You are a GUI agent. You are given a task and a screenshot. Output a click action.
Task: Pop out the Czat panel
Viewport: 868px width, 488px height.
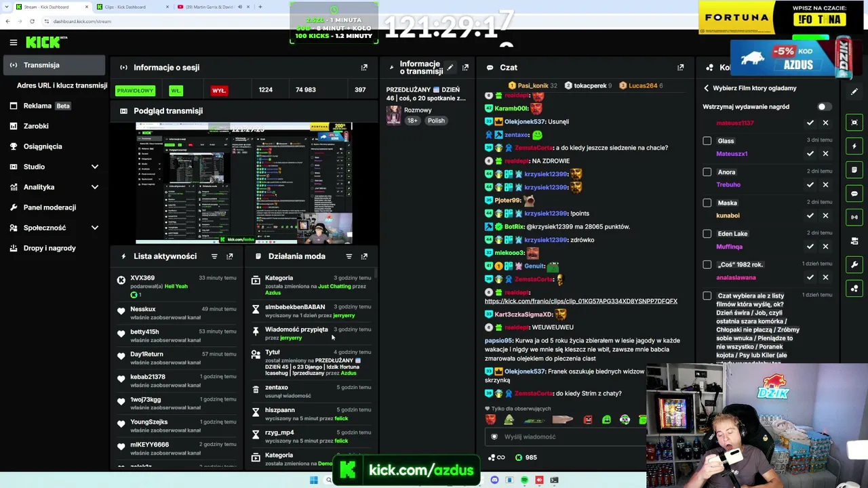pos(681,68)
